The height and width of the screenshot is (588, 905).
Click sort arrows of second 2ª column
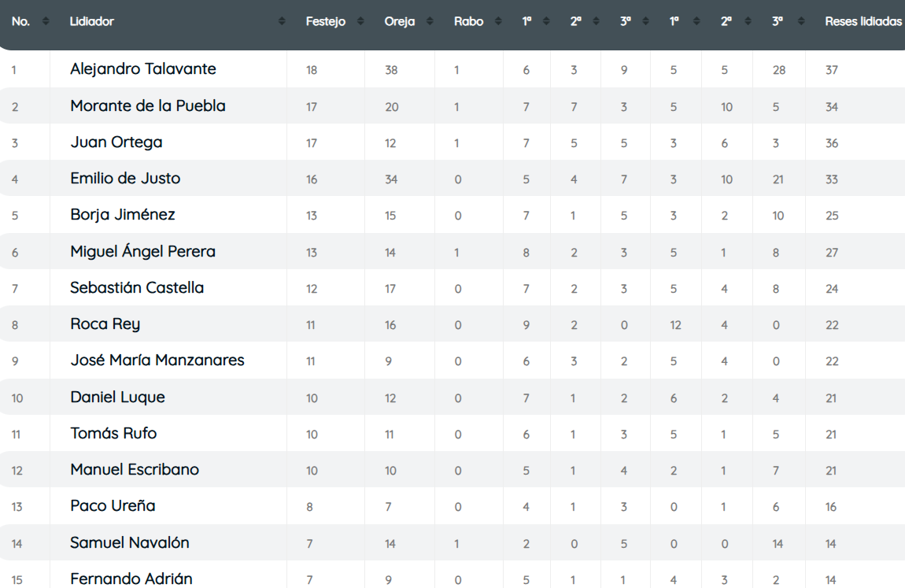click(748, 21)
